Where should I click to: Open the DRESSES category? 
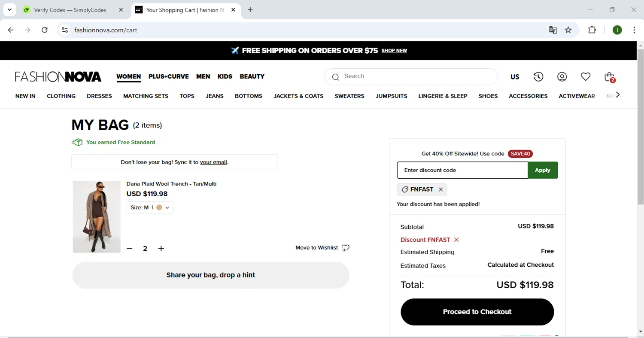[99, 96]
